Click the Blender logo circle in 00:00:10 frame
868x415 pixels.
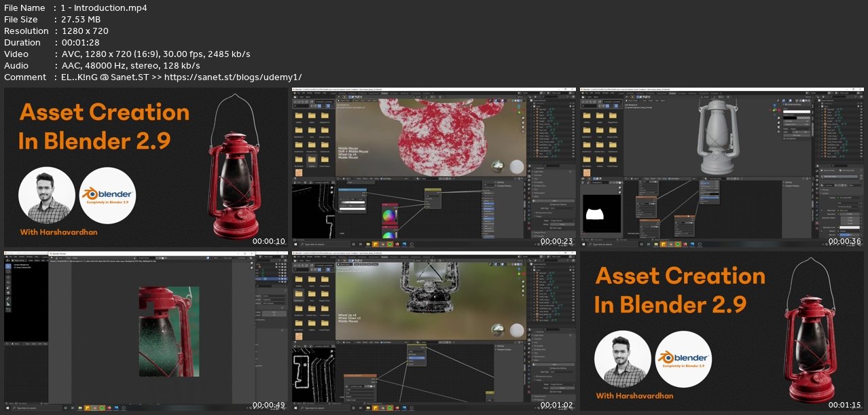pos(107,196)
